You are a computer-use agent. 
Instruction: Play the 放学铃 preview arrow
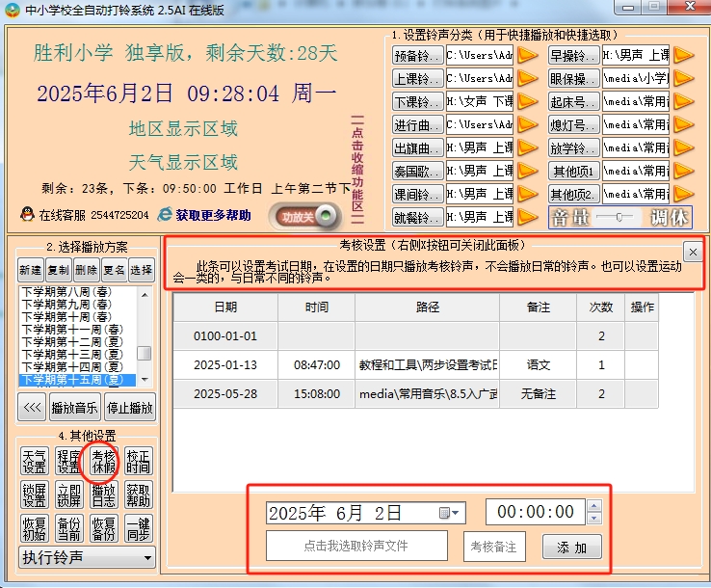[684, 147]
